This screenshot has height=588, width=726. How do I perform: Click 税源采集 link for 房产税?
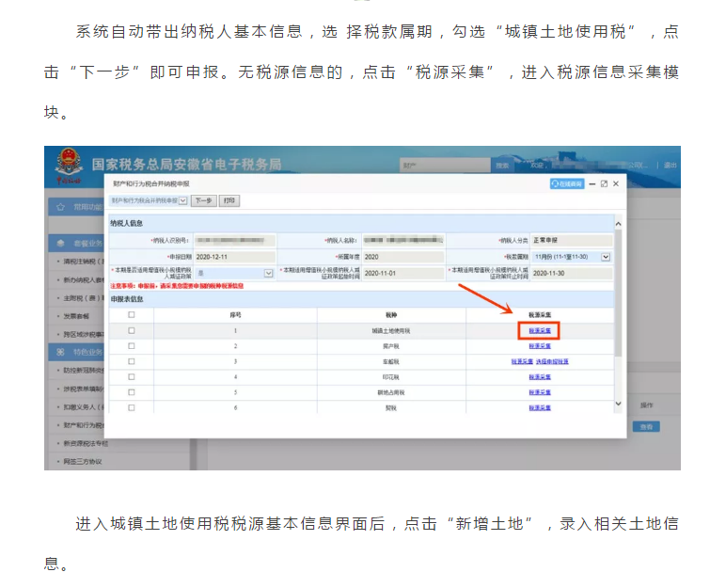(x=540, y=346)
